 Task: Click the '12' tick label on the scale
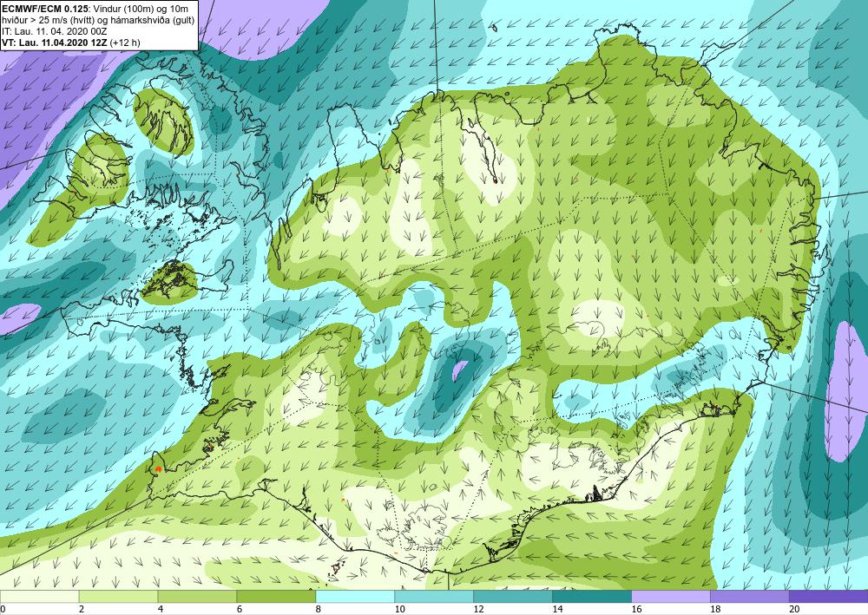(x=479, y=609)
